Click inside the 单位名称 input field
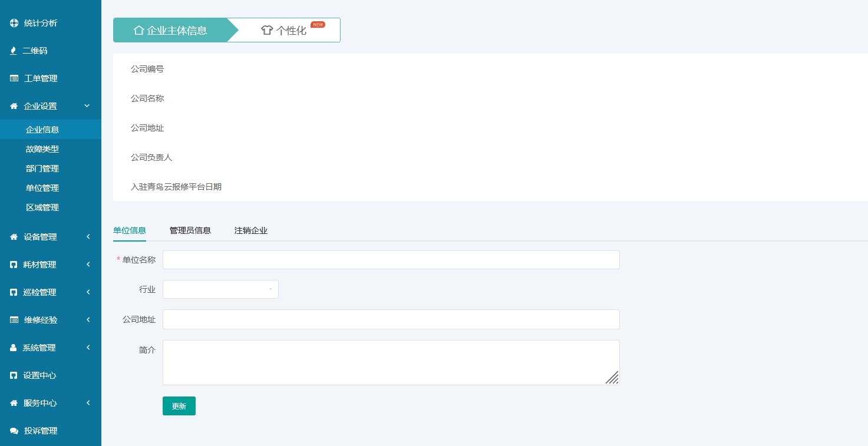Screen dimensions: 868x446 click(x=391, y=260)
